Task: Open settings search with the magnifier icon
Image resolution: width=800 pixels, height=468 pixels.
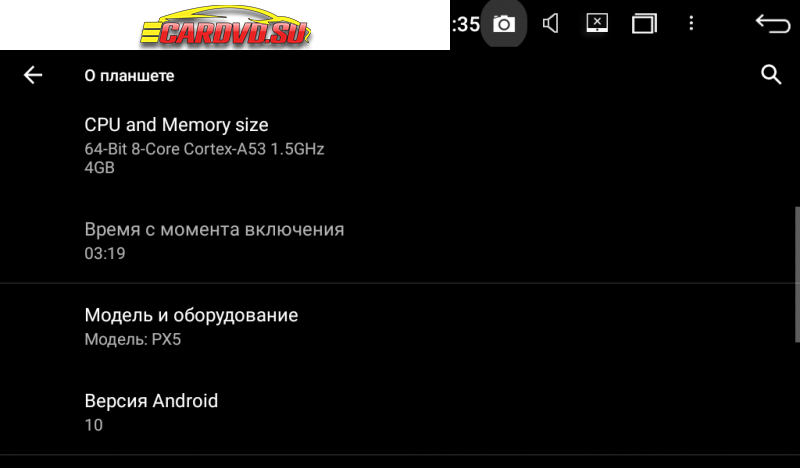Action: [x=771, y=75]
